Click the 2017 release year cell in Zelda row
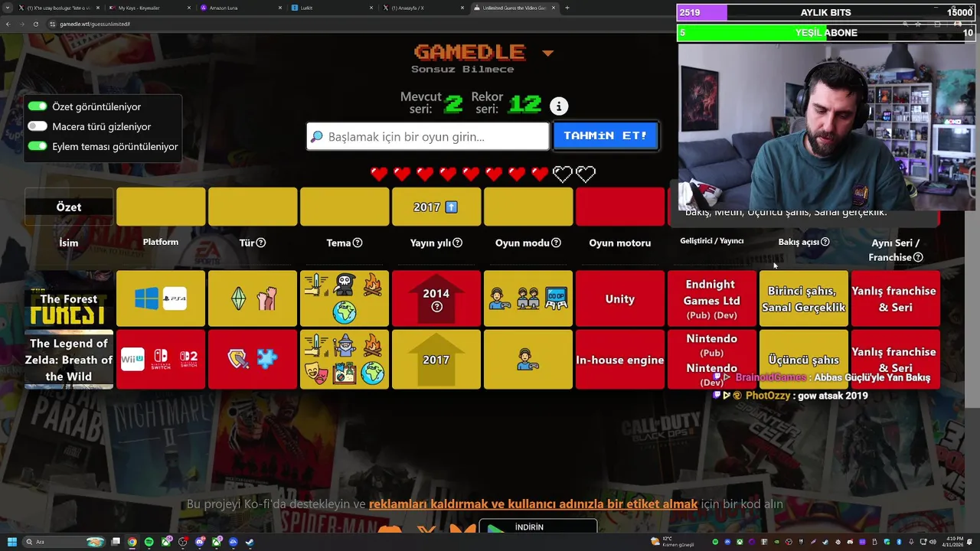Image resolution: width=980 pixels, height=551 pixels. pyautogui.click(x=436, y=360)
